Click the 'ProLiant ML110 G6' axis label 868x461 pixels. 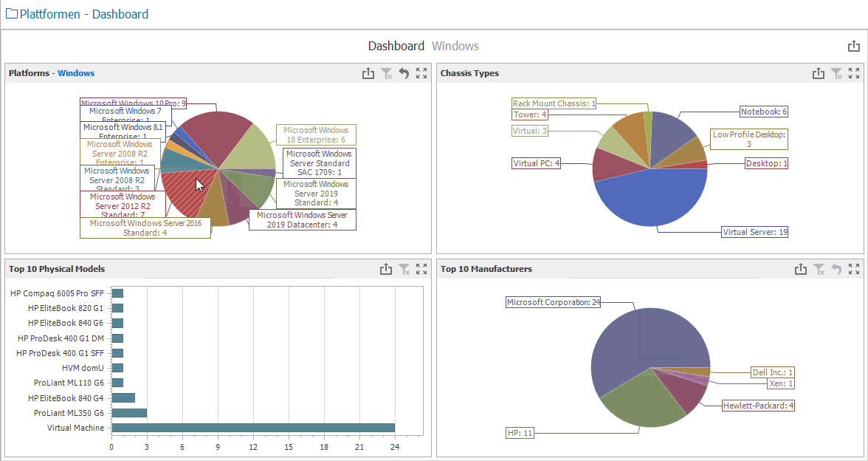[x=69, y=383]
